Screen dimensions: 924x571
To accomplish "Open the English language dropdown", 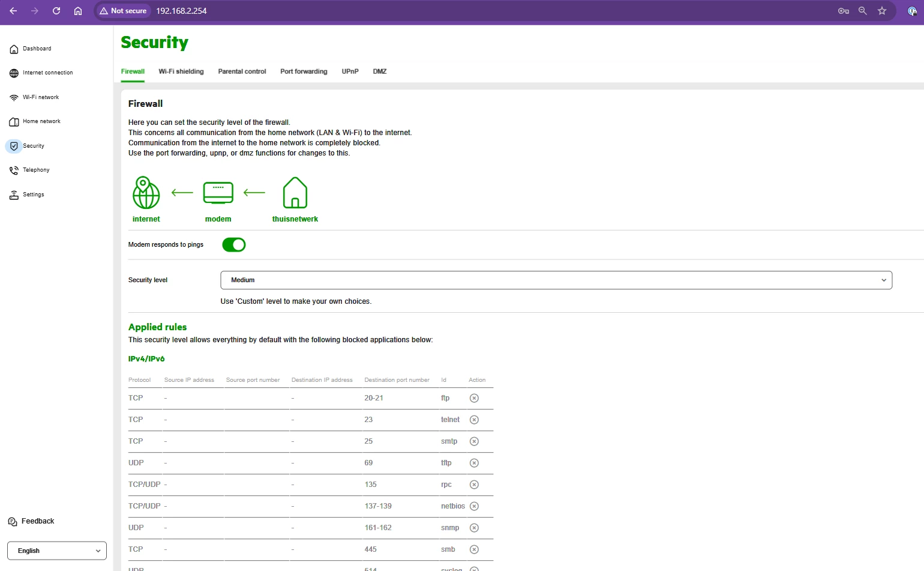I will (57, 551).
